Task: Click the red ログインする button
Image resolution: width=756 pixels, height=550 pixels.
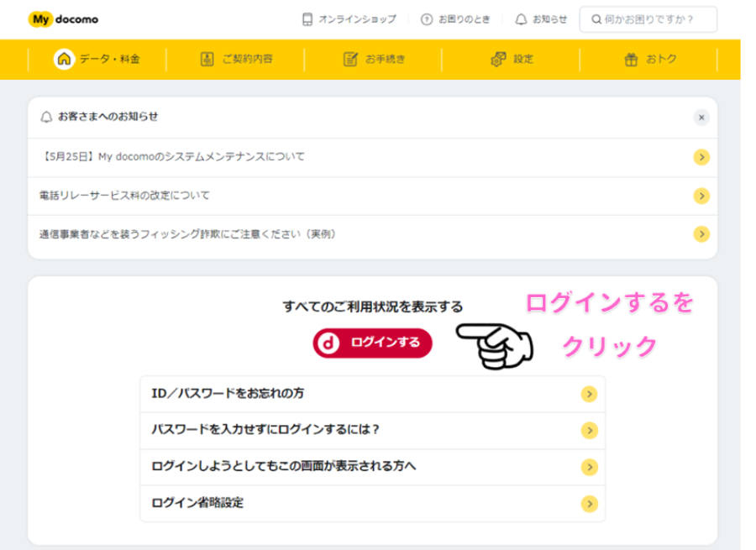Action: (372, 343)
